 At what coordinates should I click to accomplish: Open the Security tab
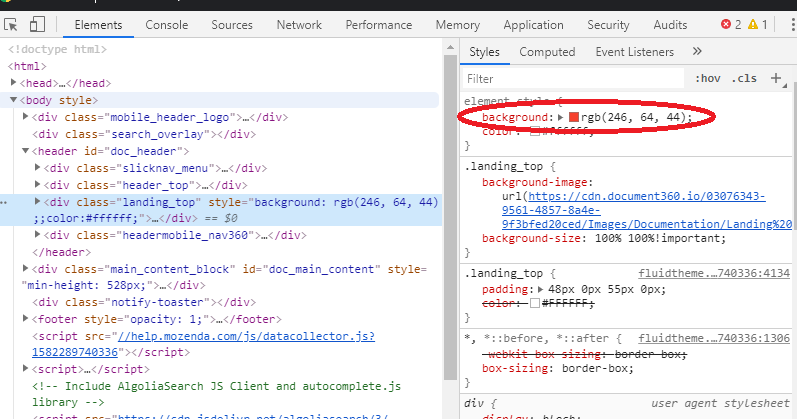click(608, 25)
